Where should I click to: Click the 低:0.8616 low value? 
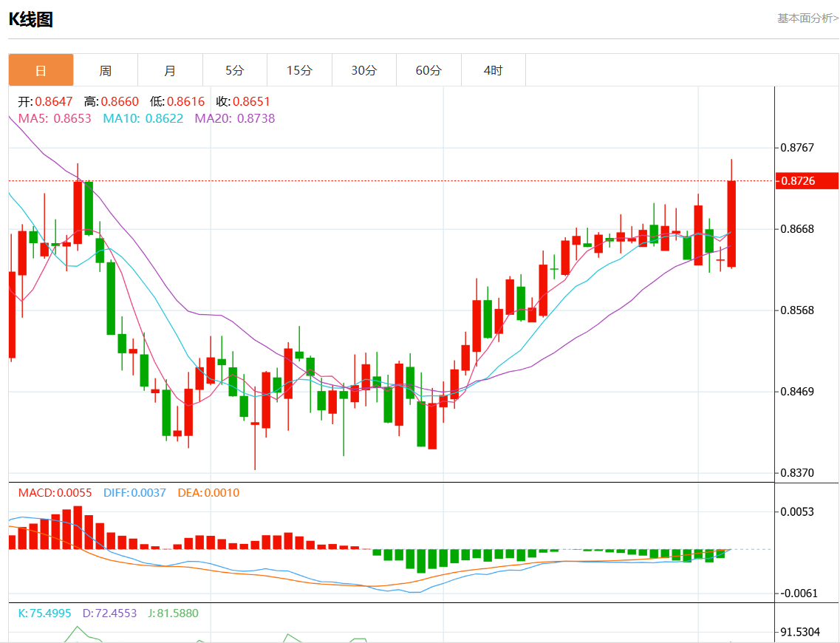pos(177,101)
